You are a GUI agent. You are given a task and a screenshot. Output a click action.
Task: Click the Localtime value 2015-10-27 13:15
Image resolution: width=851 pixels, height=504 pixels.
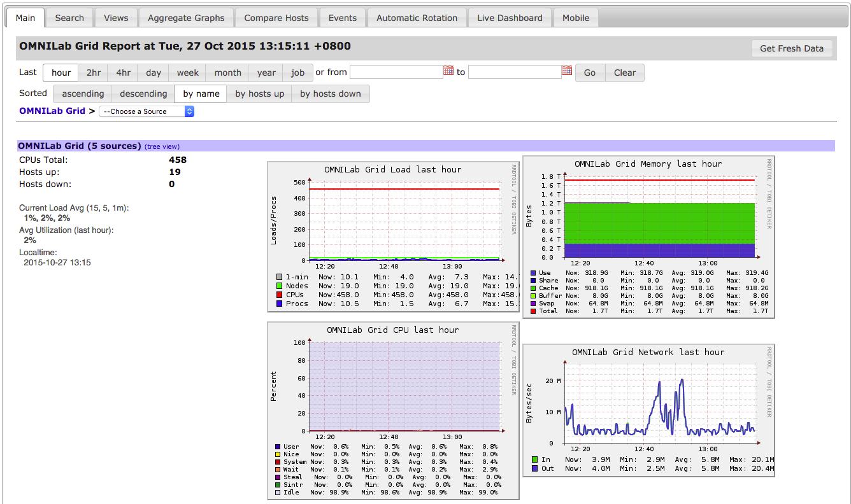coord(57,262)
